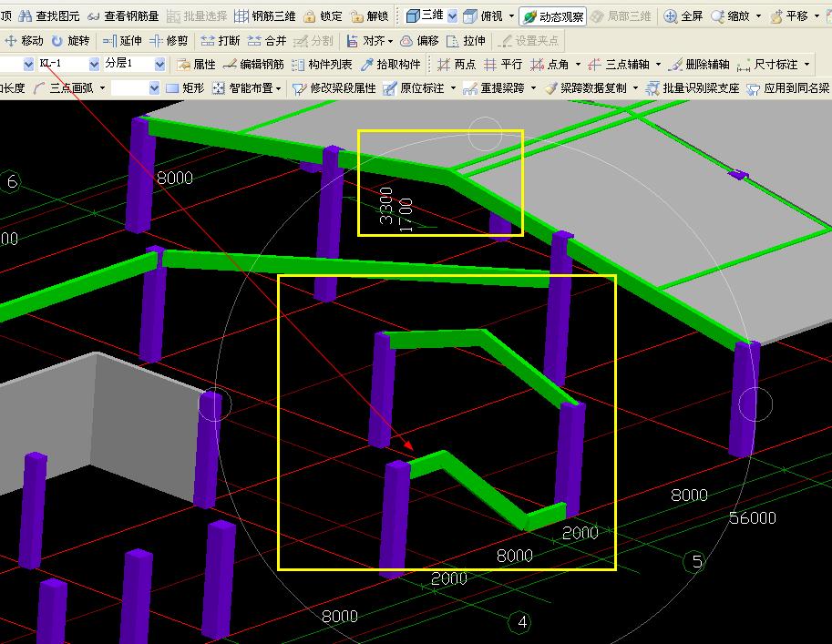Open 编辑钢筋 edit rebar

pos(253,65)
